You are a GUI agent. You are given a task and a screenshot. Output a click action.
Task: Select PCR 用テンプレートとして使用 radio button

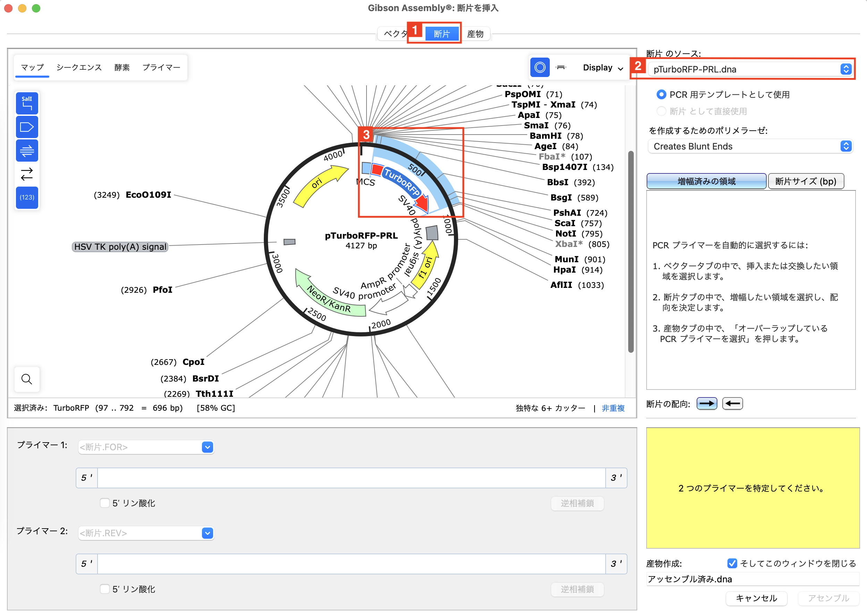[661, 94]
